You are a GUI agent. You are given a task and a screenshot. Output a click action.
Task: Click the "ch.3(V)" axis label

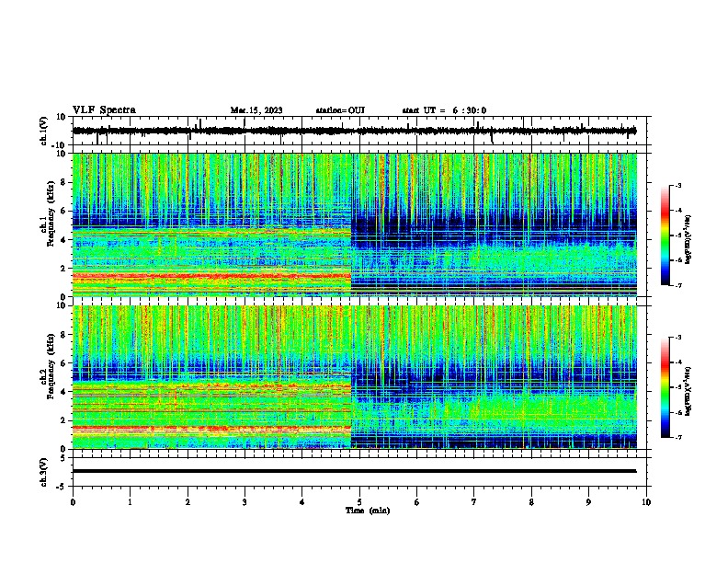tap(44, 472)
